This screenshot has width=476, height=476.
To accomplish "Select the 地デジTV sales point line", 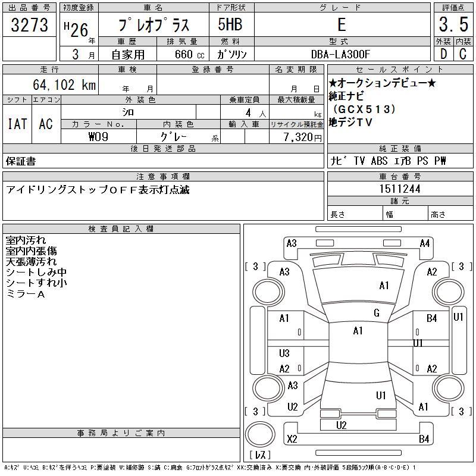I will click(350, 123).
